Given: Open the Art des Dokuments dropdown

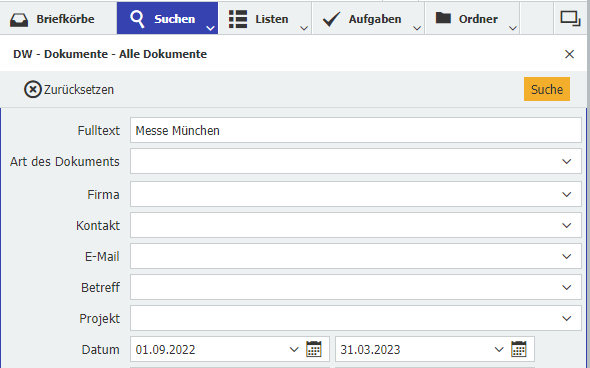Looking at the screenshot, I should tap(567, 161).
